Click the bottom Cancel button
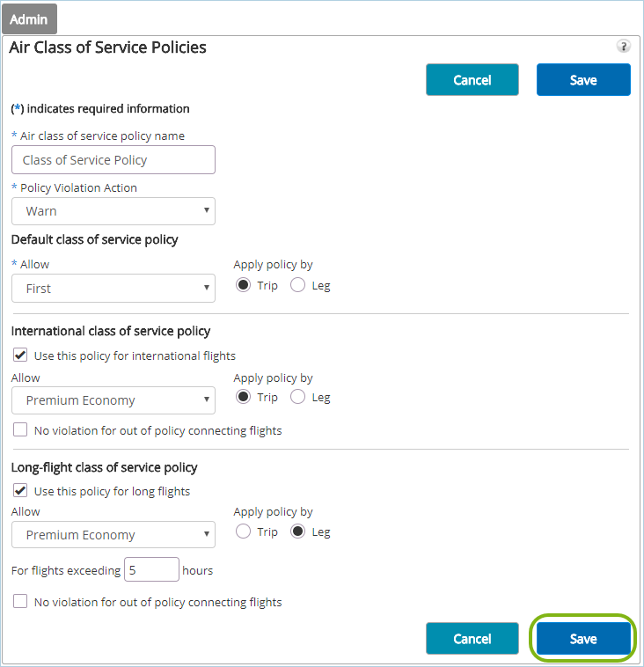644x667 pixels. [x=472, y=639]
